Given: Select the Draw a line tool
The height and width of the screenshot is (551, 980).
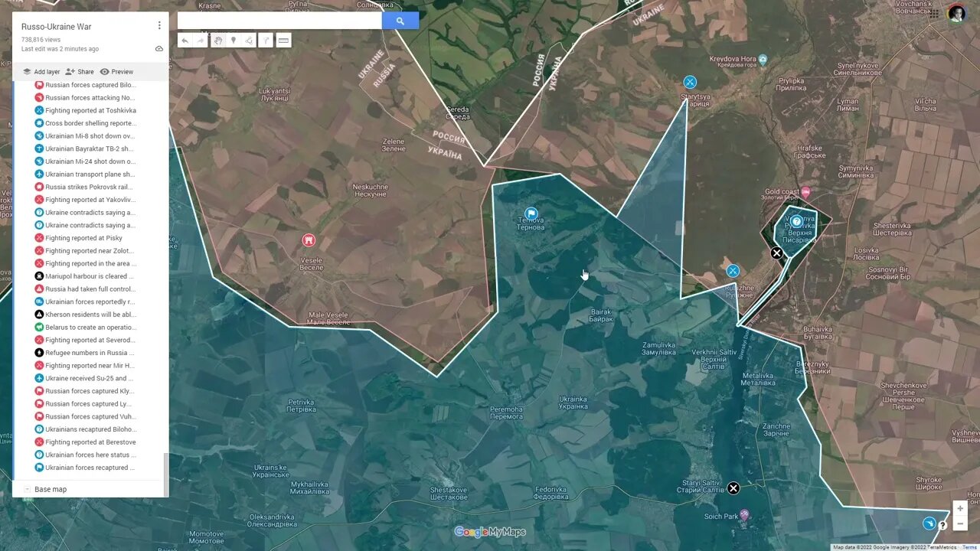Looking at the screenshot, I should 250,41.
